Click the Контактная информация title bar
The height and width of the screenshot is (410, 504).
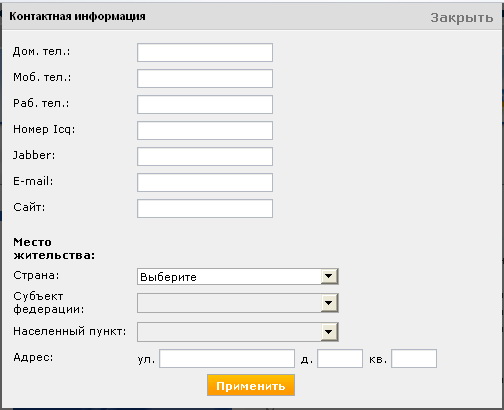252,17
